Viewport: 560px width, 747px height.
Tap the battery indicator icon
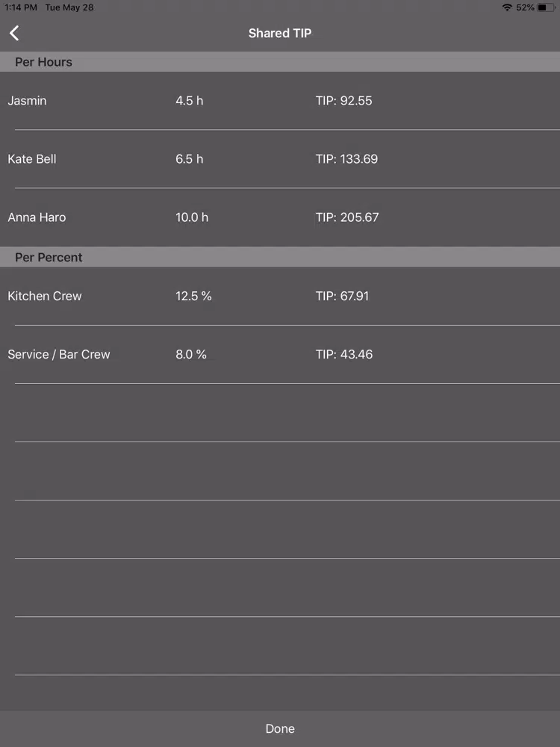coord(546,7)
